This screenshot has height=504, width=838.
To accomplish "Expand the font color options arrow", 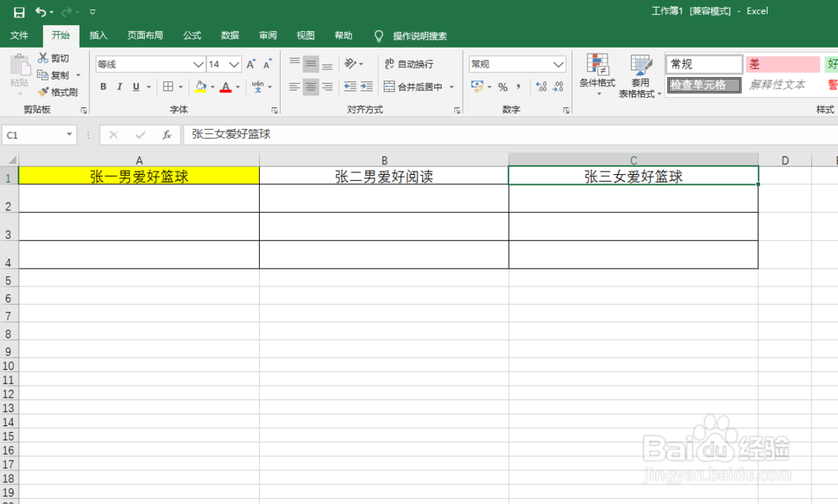I will [238, 86].
